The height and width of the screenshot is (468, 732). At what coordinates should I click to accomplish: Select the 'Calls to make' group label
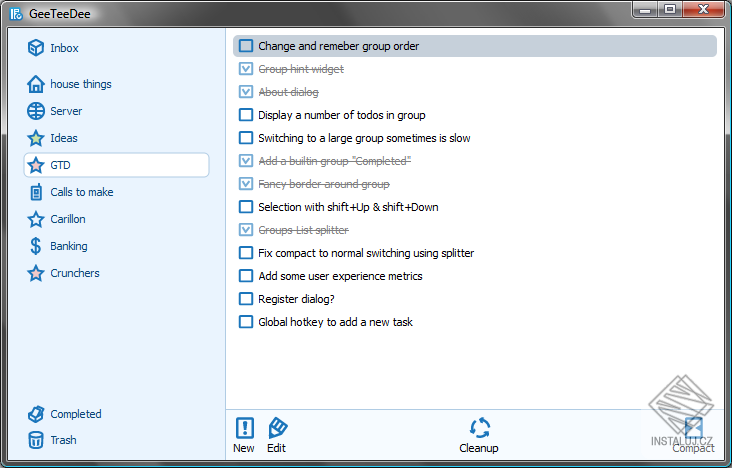click(82, 192)
